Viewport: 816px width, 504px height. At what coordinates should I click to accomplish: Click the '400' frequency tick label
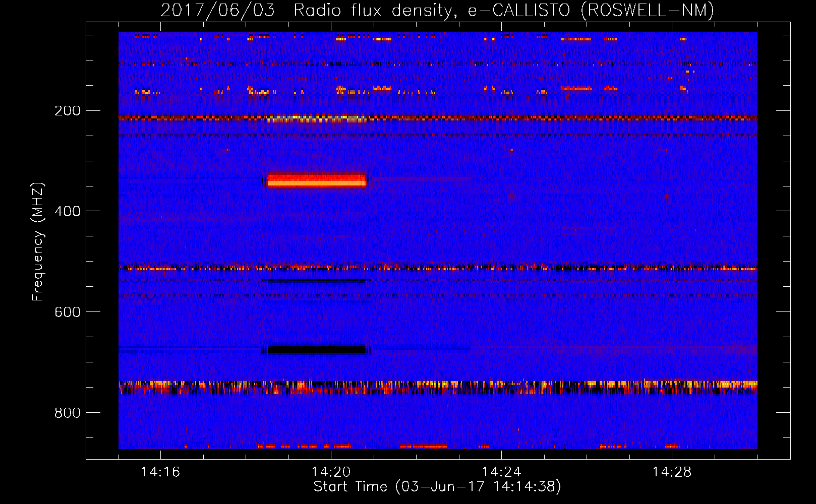[x=68, y=212]
